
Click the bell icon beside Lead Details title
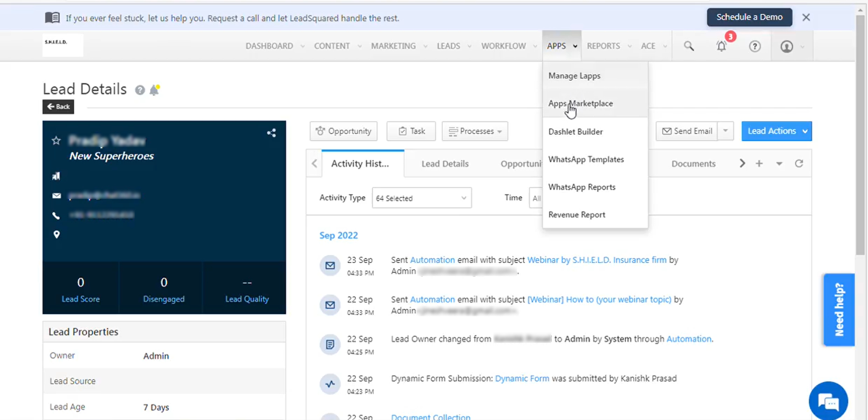pyautogui.click(x=154, y=90)
